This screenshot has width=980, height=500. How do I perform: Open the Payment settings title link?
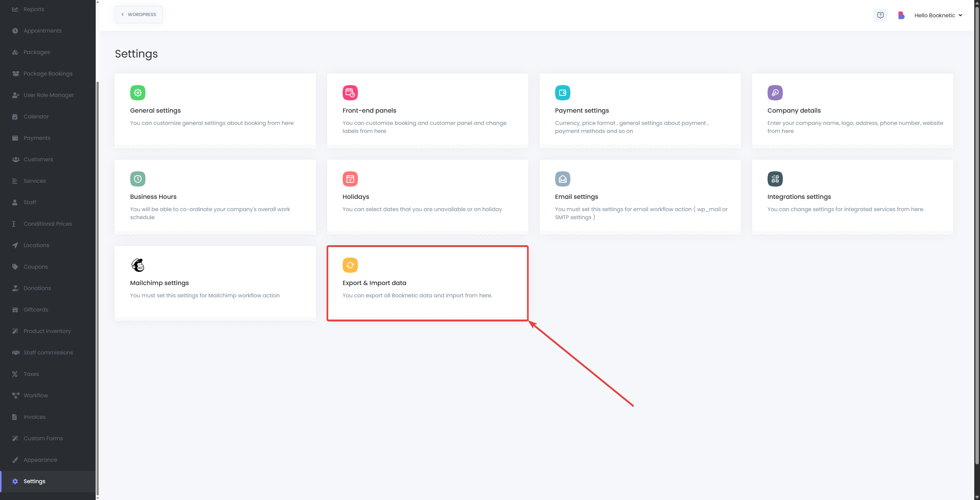pyautogui.click(x=581, y=110)
